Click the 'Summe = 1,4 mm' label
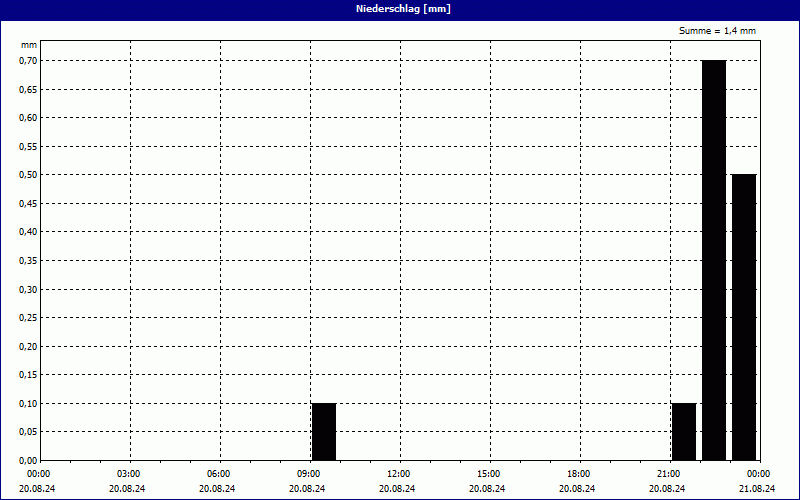 [718, 31]
